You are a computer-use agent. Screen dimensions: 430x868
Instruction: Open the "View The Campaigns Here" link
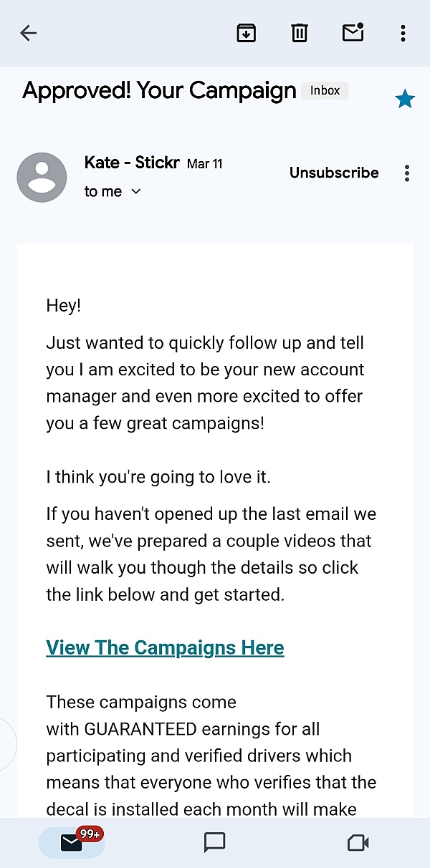pos(165,647)
